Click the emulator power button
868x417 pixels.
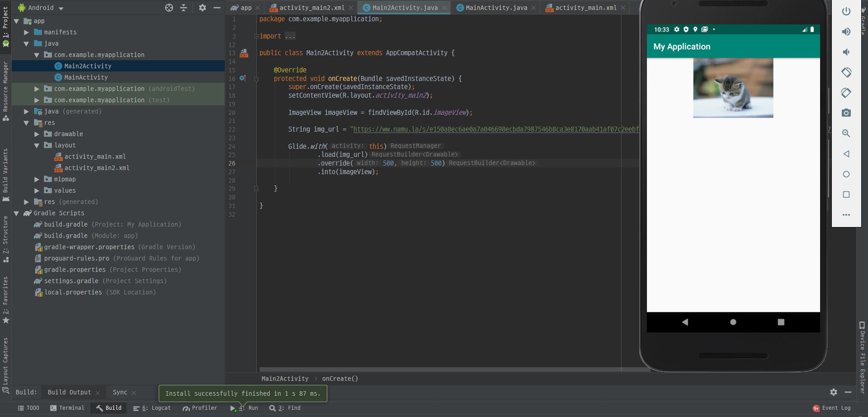(846, 11)
